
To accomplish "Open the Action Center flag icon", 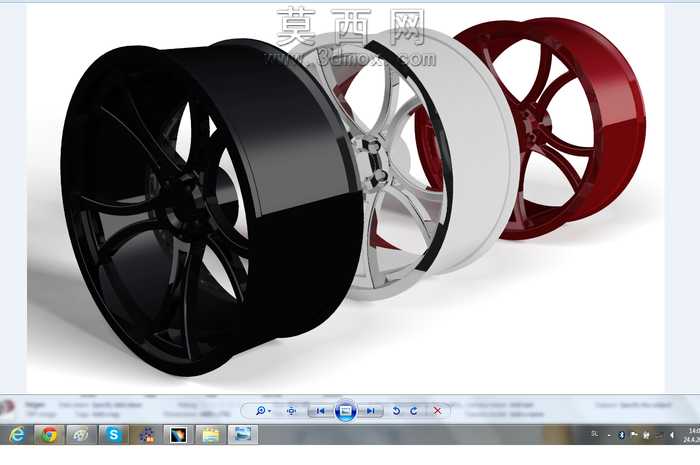I will click(x=633, y=434).
